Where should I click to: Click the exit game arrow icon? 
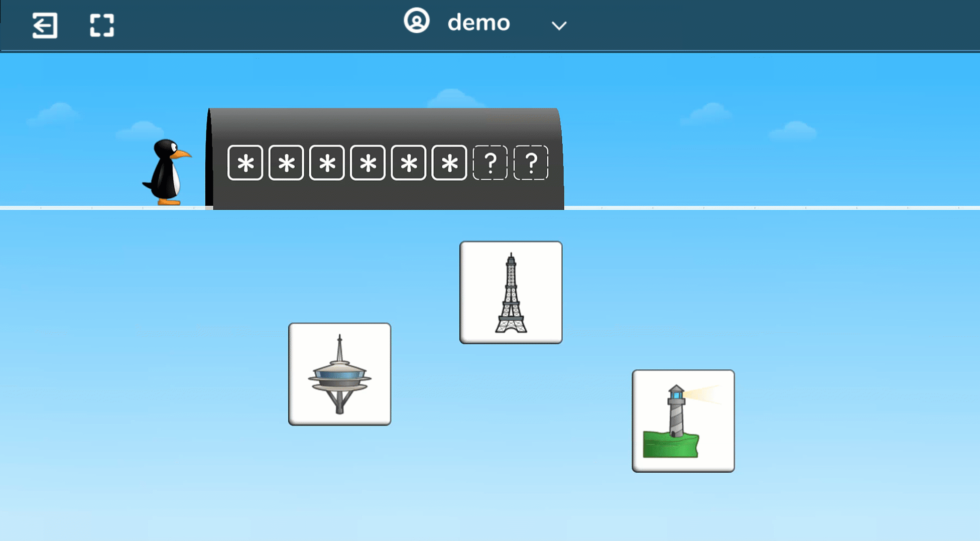pos(45,25)
